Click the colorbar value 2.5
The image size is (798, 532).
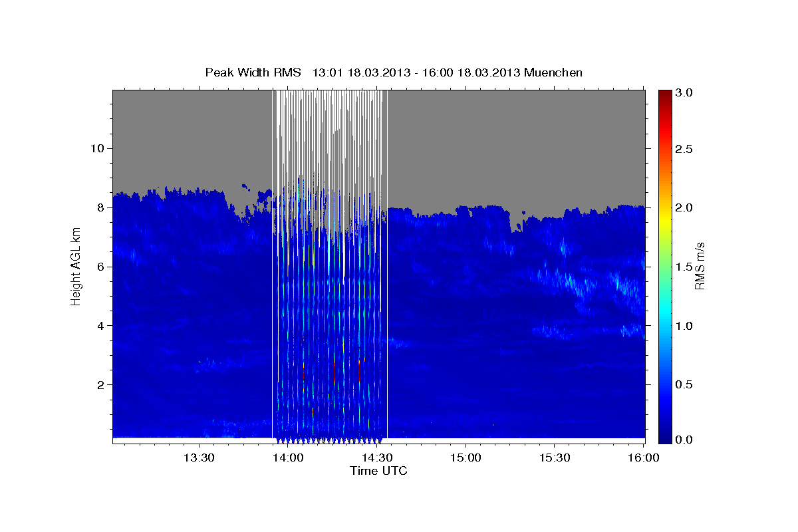tap(684, 149)
